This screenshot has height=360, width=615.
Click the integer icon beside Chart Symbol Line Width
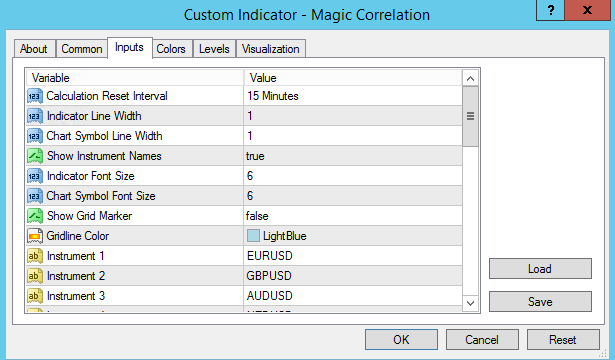click(35, 136)
